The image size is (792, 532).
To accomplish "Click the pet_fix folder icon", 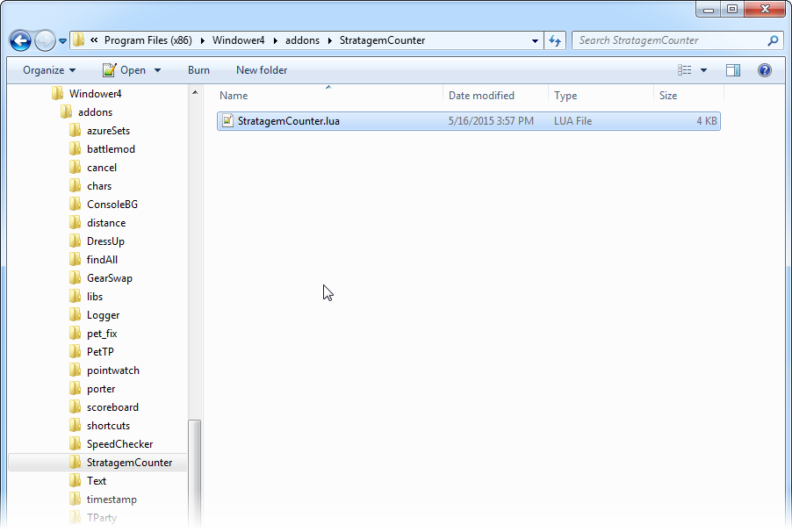I will tap(75, 333).
